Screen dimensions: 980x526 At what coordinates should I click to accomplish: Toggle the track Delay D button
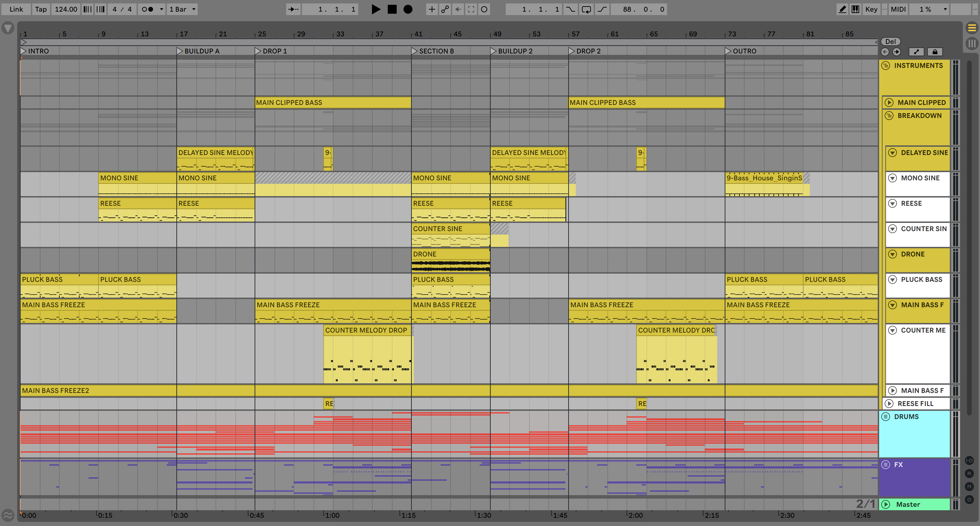[x=969, y=499]
